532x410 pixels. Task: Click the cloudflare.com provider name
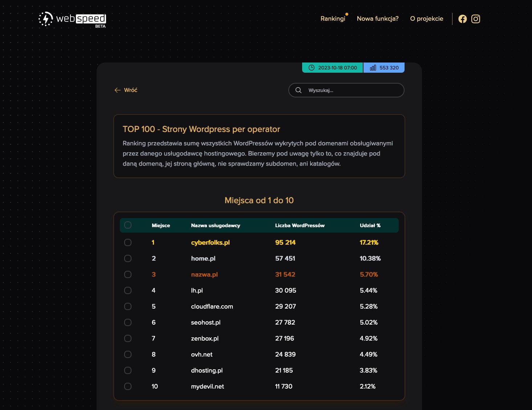tap(212, 306)
